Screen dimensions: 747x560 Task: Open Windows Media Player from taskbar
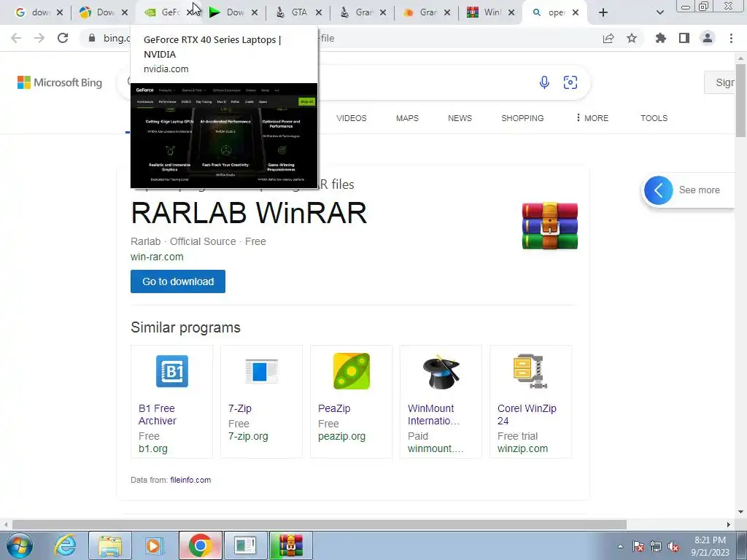click(x=155, y=545)
